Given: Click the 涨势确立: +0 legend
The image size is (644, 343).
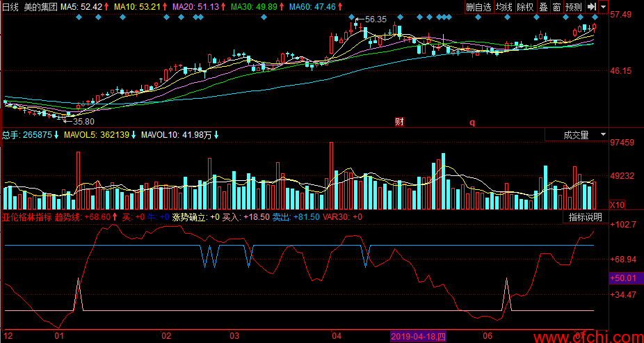Looking at the screenshot, I should tap(196, 217).
